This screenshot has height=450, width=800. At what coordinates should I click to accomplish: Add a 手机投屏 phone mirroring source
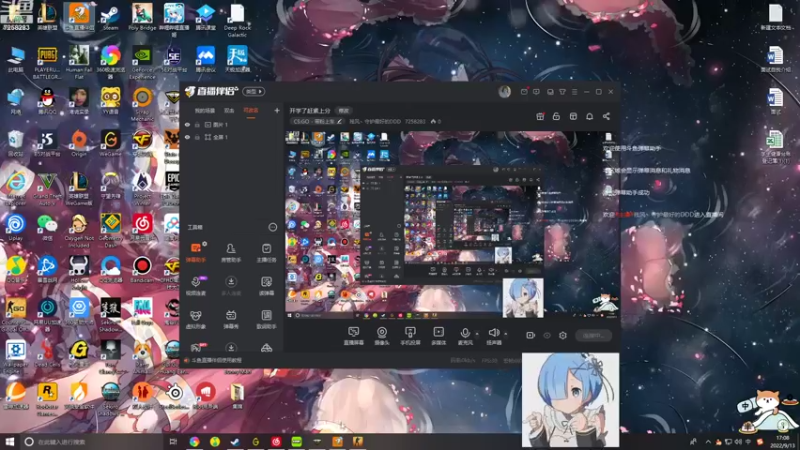click(410, 336)
